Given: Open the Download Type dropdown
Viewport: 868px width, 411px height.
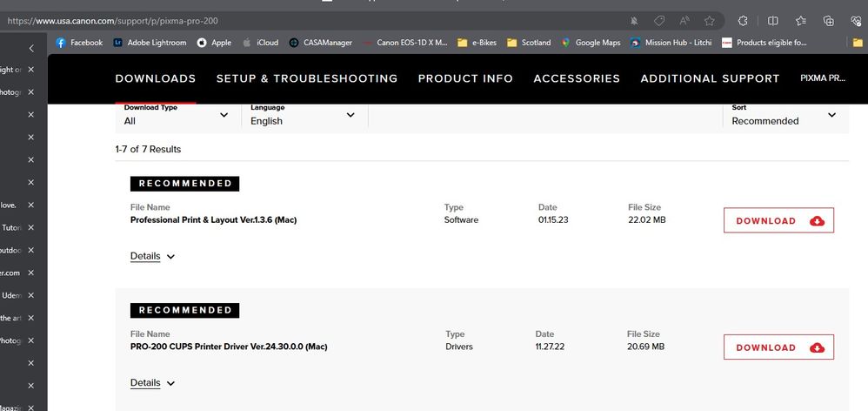Looking at the screenshot, I should pyautogui.click(x=177, y=115).
